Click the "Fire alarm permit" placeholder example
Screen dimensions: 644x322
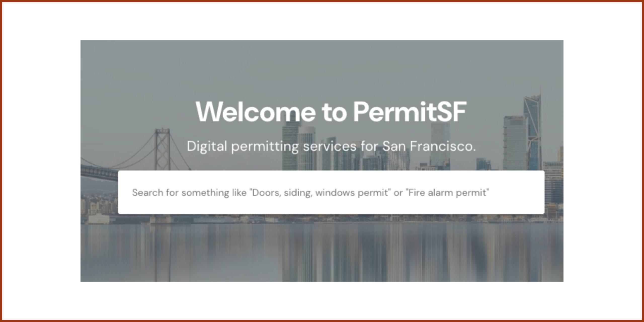pos(447,193)
